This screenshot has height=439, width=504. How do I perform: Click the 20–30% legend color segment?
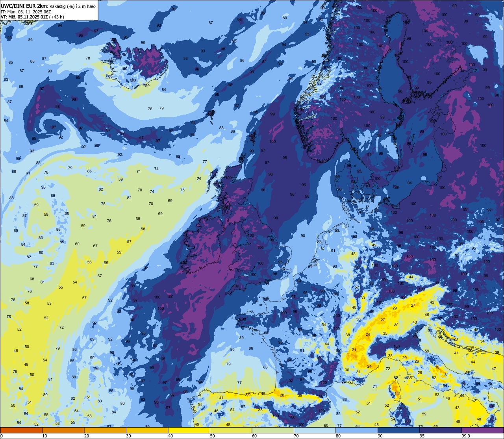point(105,430)
